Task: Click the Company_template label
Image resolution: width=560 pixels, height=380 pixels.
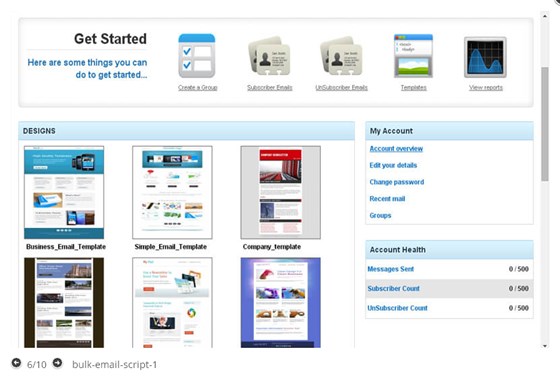Action: (271, 247)
